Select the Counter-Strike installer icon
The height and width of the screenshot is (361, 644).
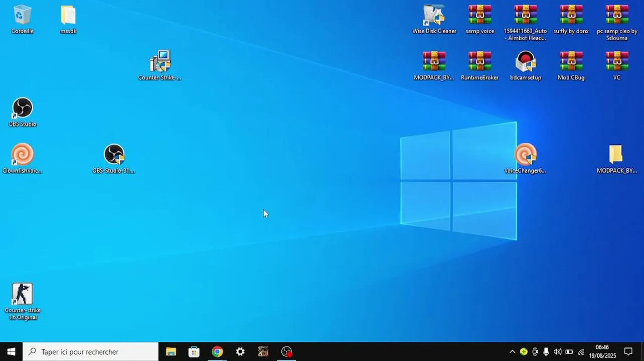(159, 65)
